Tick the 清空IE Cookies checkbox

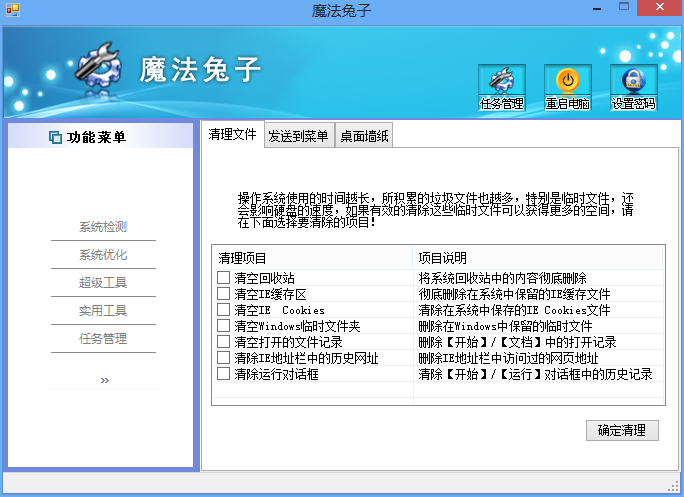[x=223, y=310]
